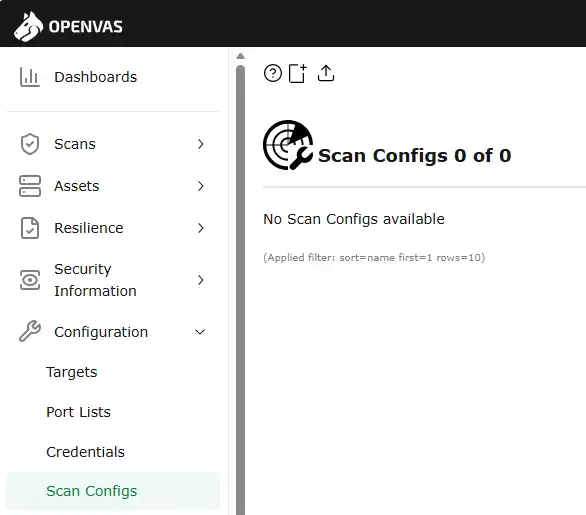The width and height of the screenshot is (586, 515).
Task: Click the Scan Configs radar heading icon
Action: click(288, 145)
